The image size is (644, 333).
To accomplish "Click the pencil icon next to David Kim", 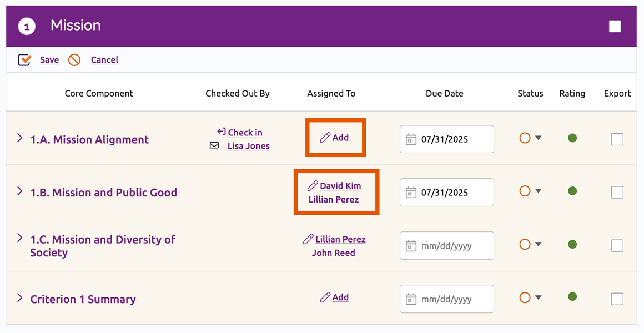I will (x=311, y=185).
